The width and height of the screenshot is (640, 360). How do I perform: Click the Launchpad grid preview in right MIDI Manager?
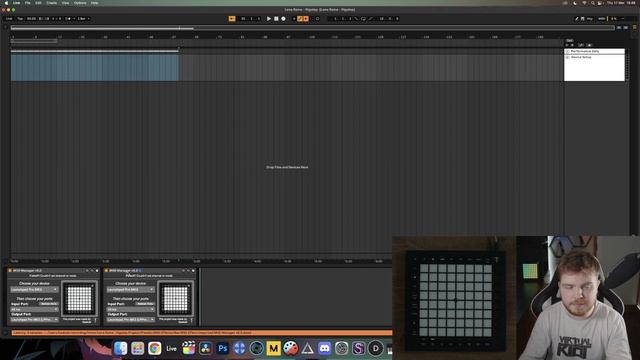pyautogui.click(x=176, y=299)
